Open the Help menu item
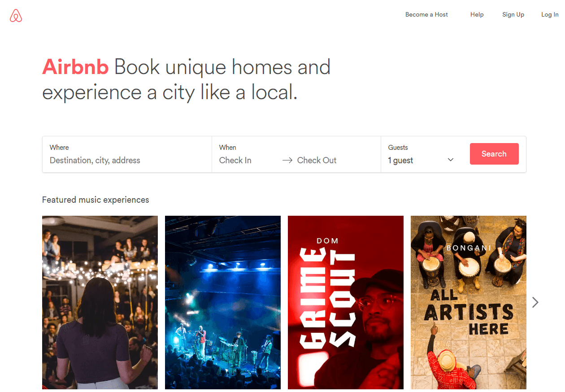Viewport: 565px width, 392px height. [477, 14]
